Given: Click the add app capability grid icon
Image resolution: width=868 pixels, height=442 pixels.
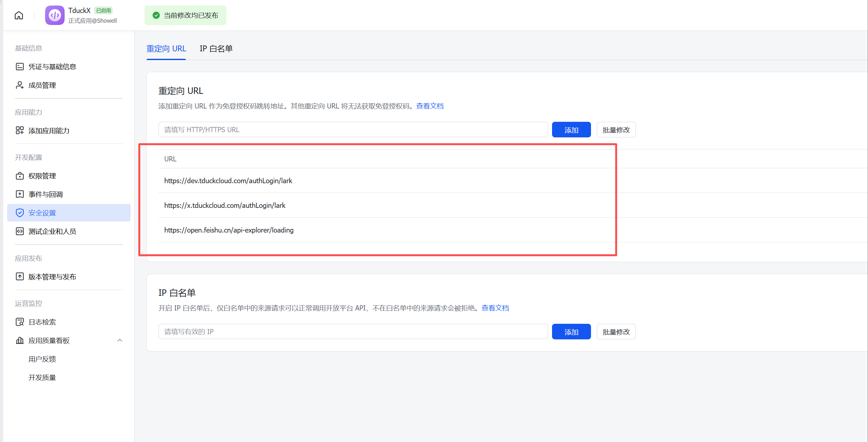Looking at the screenshot, I should 20,130.
